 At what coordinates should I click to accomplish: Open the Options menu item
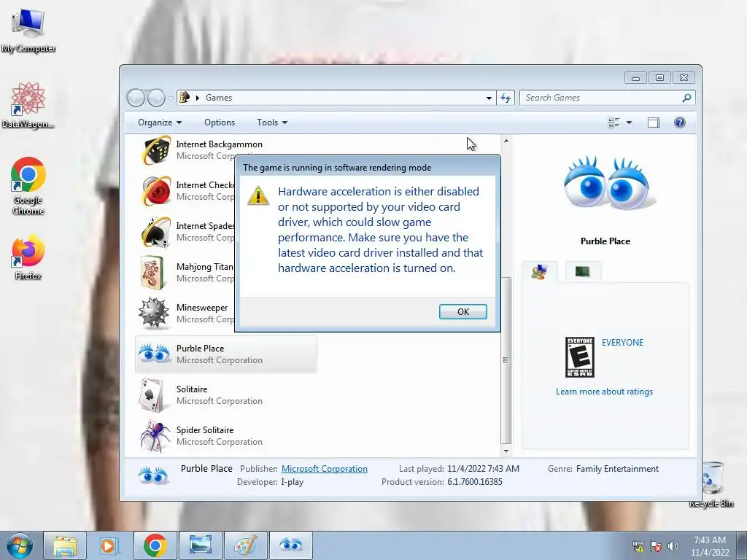(x=220, y=122)
